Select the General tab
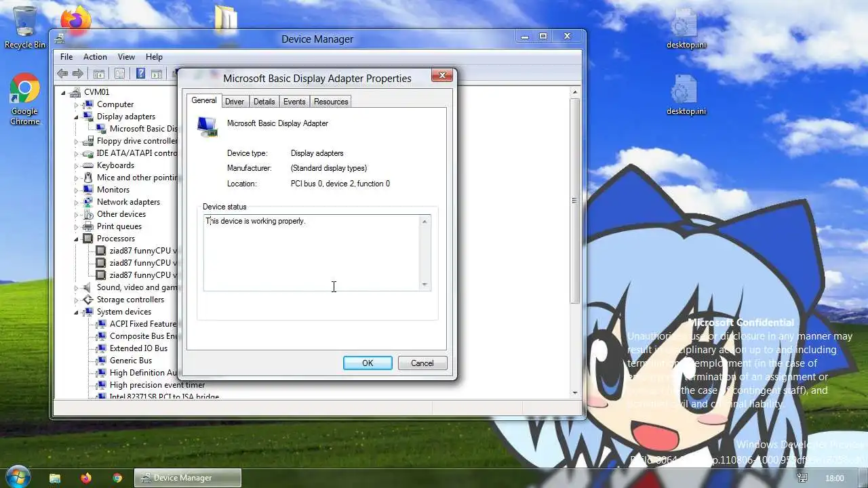The image size is (868, 488). pyautogui.click(x=203, y=100)
